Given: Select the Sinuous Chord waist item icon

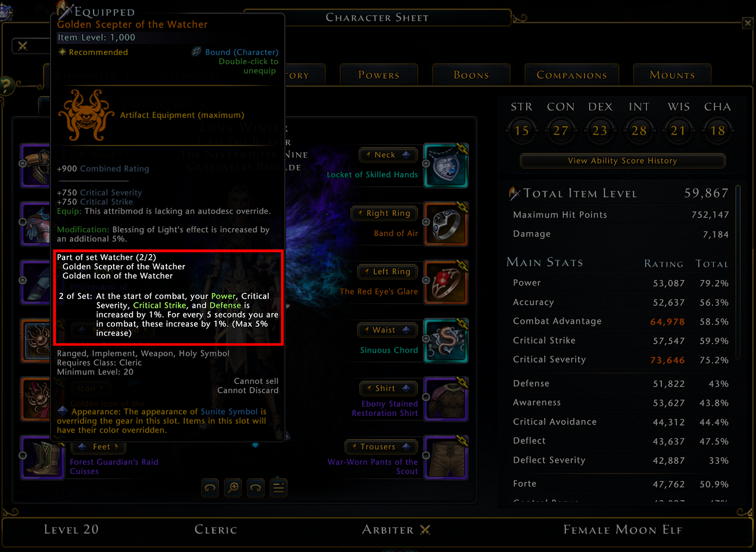Looking at the screenshot, I should [x=446, y=341].
